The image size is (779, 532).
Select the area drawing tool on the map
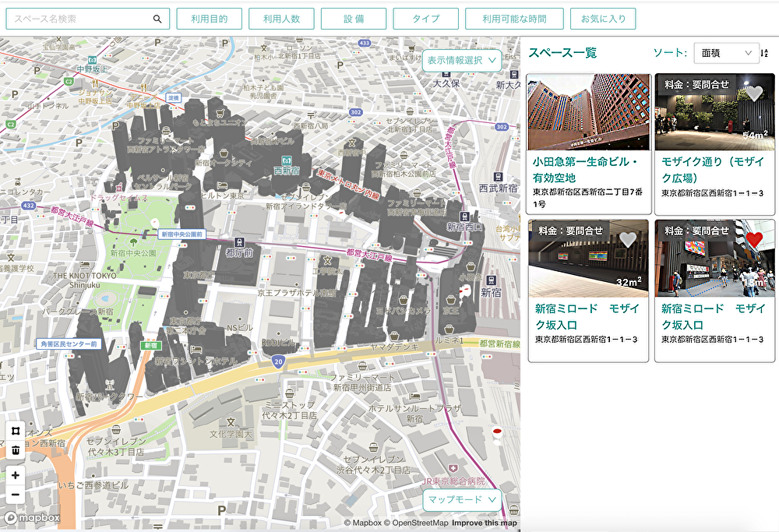click(16, 431)
